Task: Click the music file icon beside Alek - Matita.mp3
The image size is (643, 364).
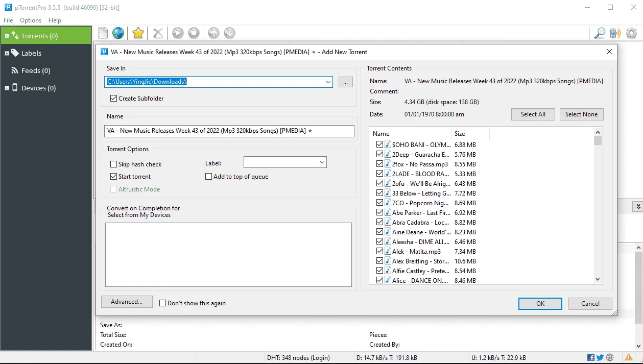Action: click(388, 251)
